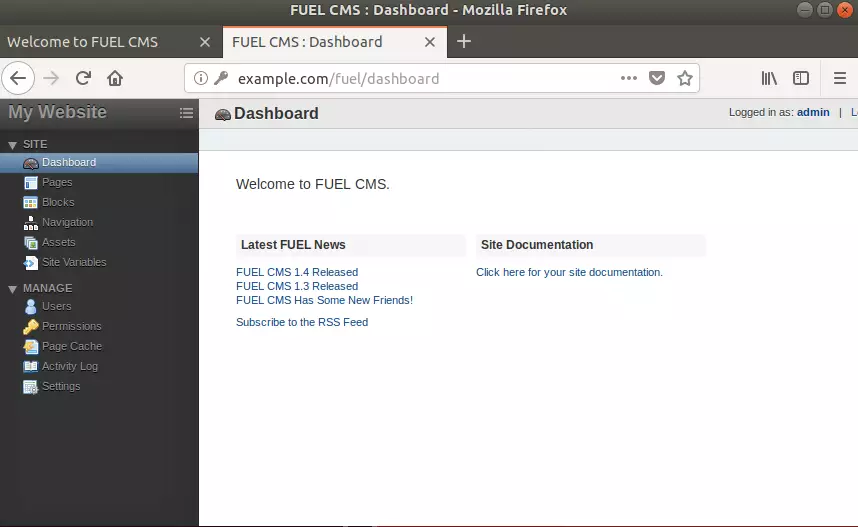
Task: Click the Latest FUEL News heading
Action: 293,245
